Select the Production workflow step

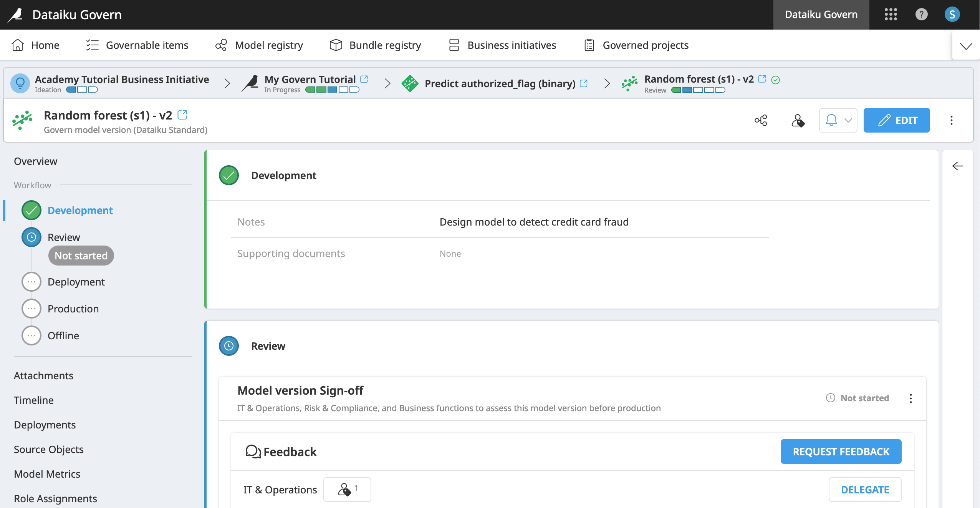pyautogui.click(x=73, y=309)
